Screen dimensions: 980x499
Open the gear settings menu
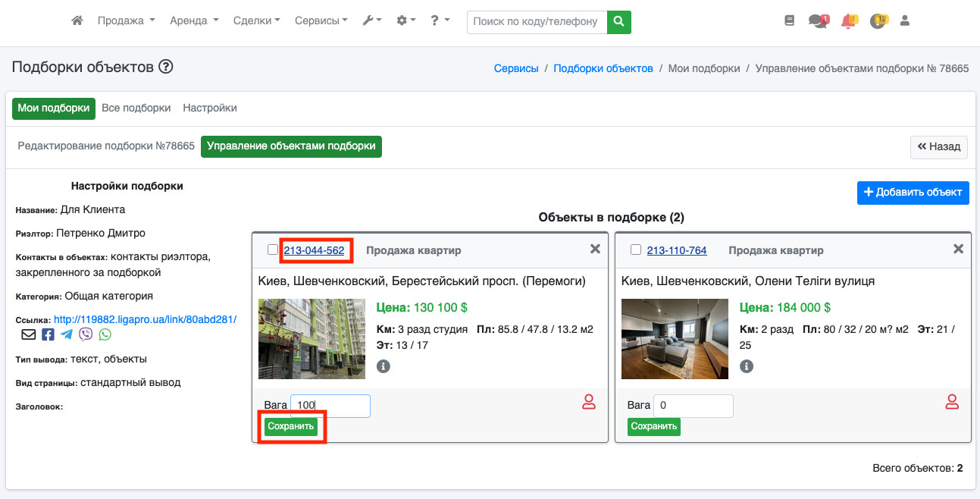pyautogui.click(x=406, y=21)
